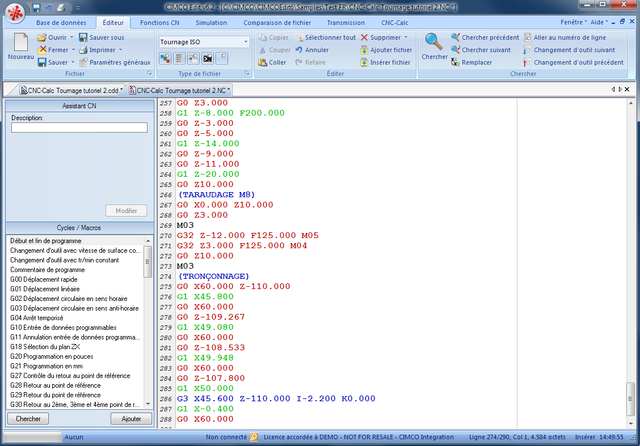Close the file with Fermer

click(x=53, y=50)
